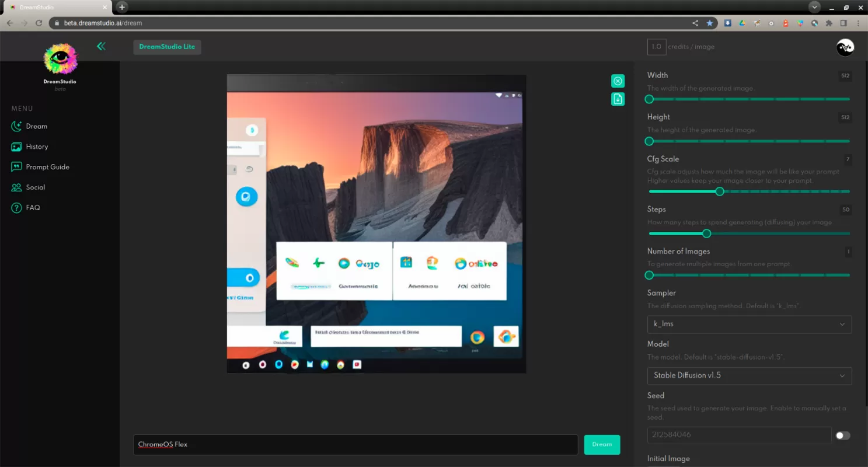The width and height of the screenshot is (868, 467).
Task: Click the user profile avatar icon
Action: click(x=845, y=47)
